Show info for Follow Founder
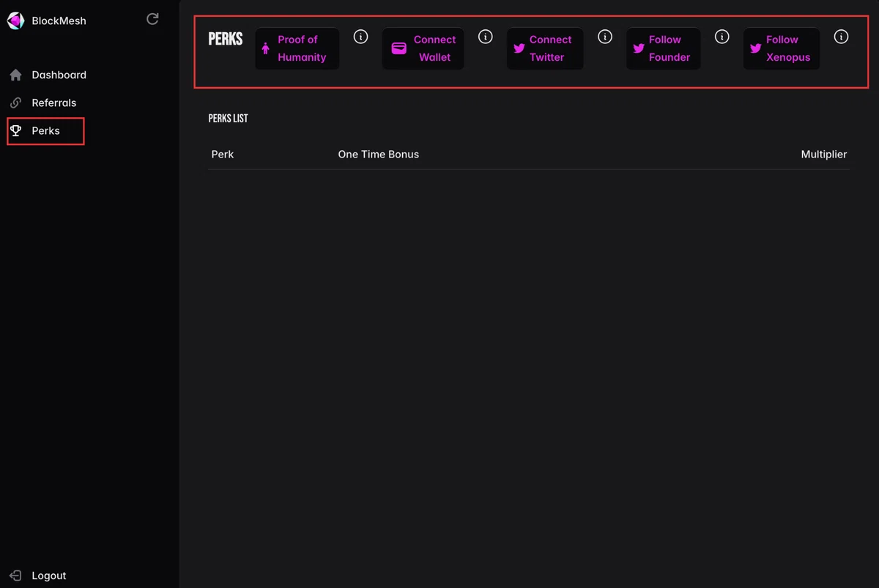Image resolution: width=879 pixels, height=588 pixels. (x=722, y=37)
